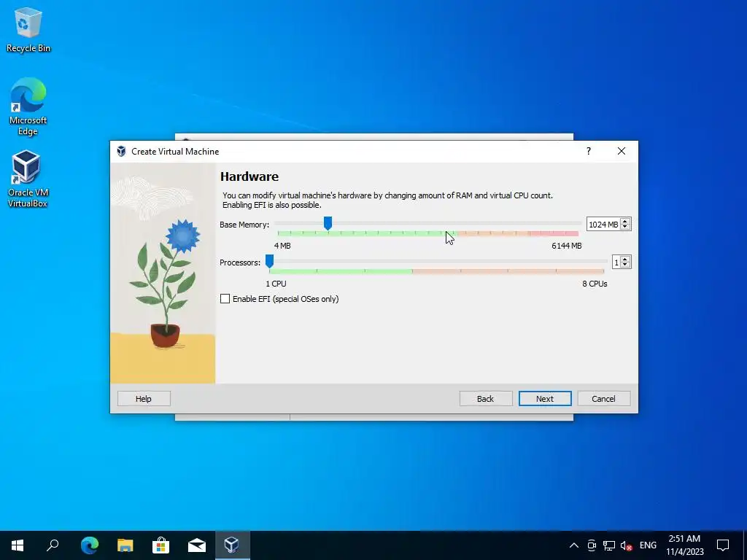This screenshot has height=560, width=747.
Task: Open network status tray icon
Action: 609,545
